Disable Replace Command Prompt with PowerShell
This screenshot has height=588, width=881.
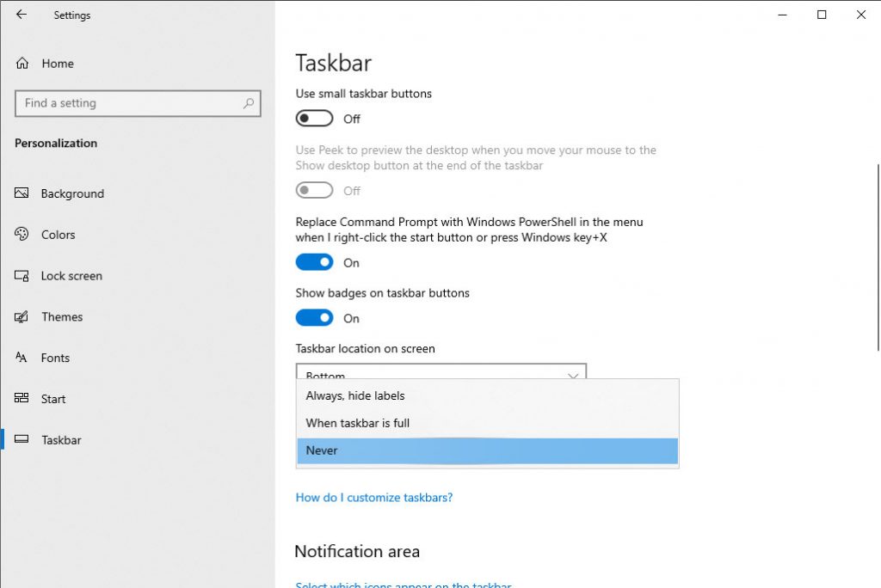pyautogui.click(x=313, y=261)
